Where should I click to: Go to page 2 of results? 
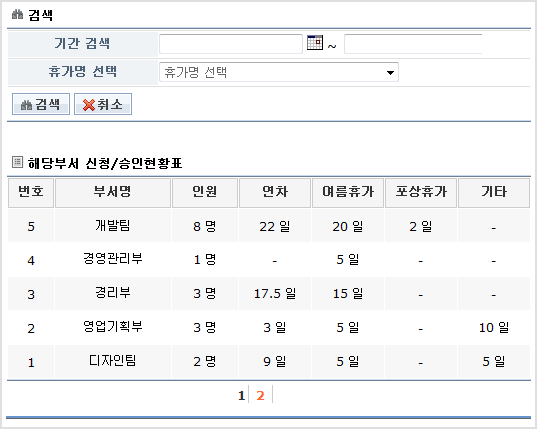pos(260,395)
